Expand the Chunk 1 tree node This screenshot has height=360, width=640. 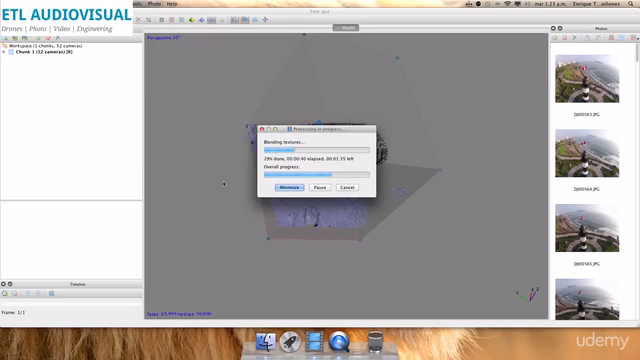click(4, 52)
